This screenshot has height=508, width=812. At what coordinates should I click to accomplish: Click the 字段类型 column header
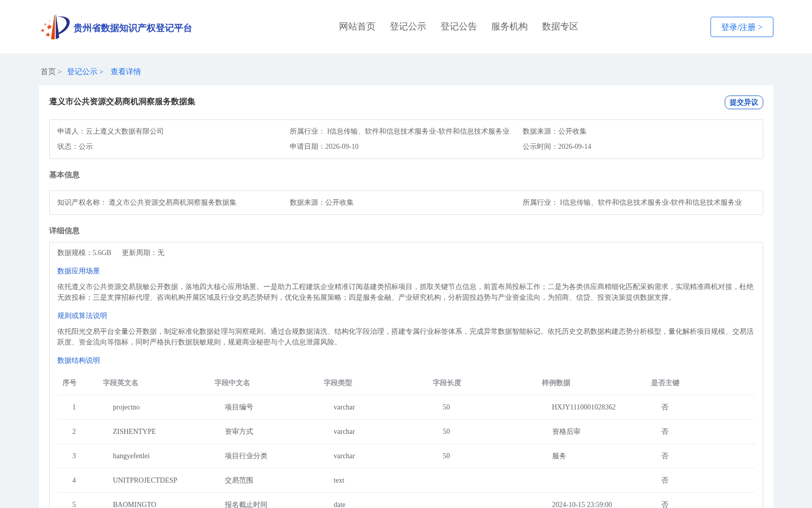(338, 383)
